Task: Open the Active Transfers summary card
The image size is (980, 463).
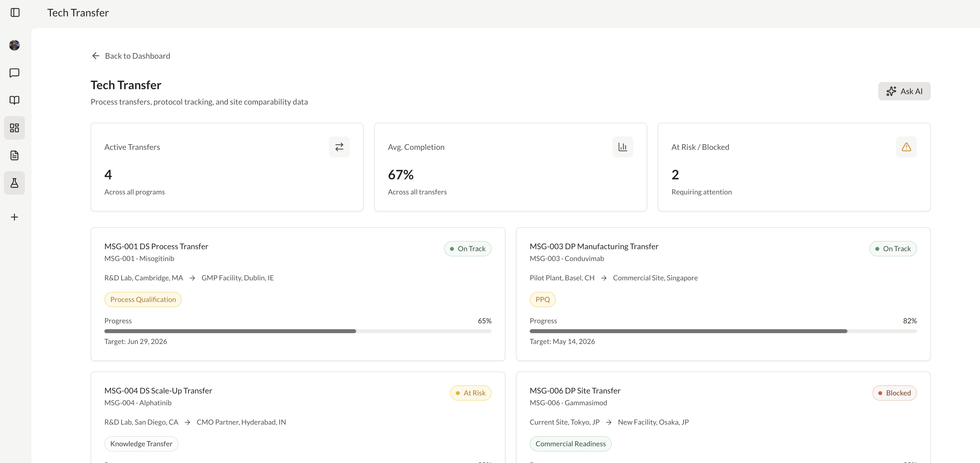Action: 227,167
